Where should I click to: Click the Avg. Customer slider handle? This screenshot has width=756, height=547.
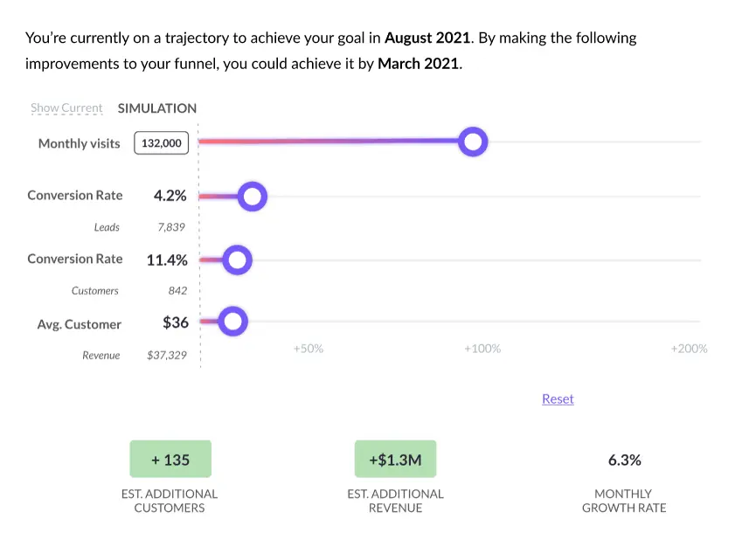click(232, 321)
